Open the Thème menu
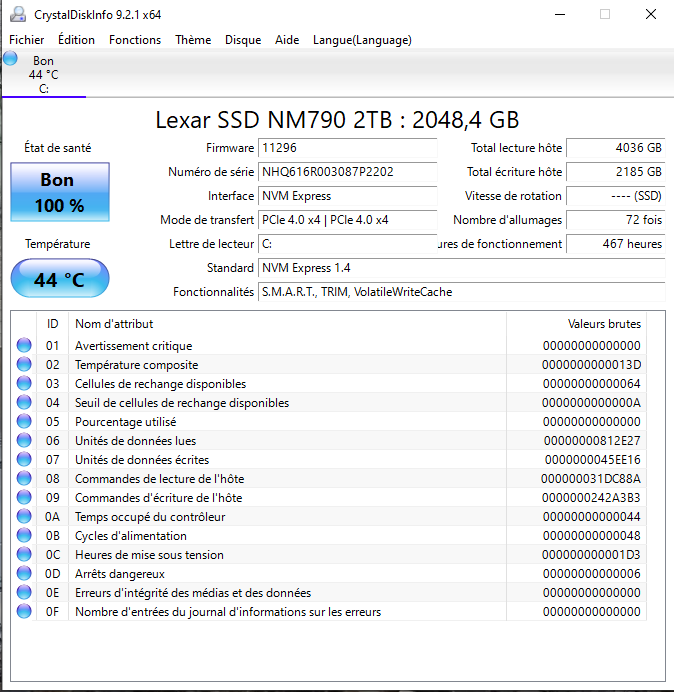 click(193, 40)
